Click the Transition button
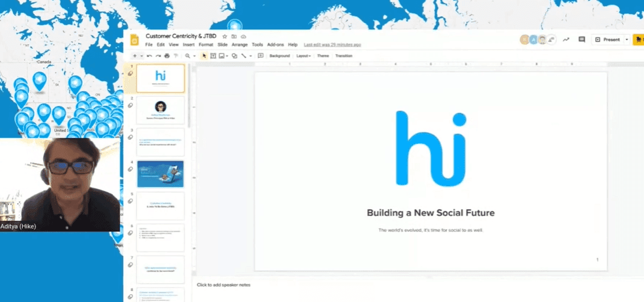Viewport: 644px width, 302px height. tap(344, 56)
